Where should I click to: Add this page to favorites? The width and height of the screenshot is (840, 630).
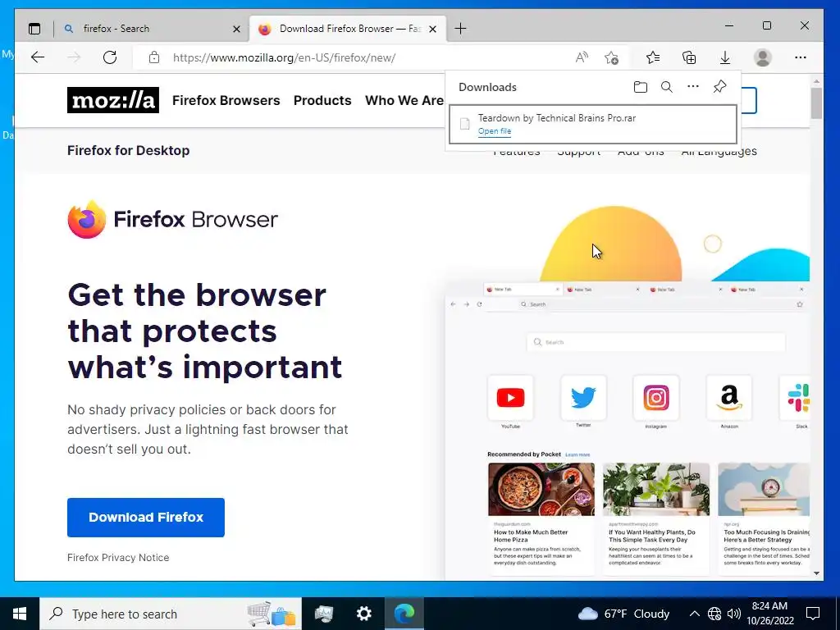tap(611, 57)
